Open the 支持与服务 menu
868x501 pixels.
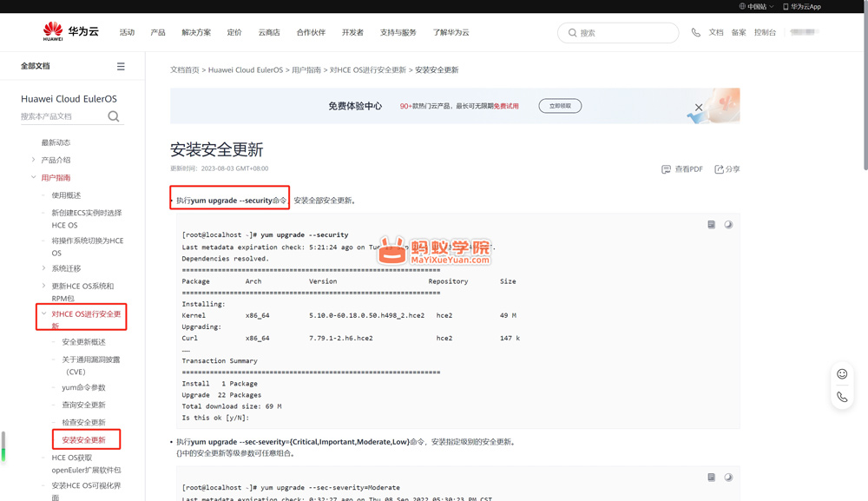pyautogui.click(x=398, y=33)
